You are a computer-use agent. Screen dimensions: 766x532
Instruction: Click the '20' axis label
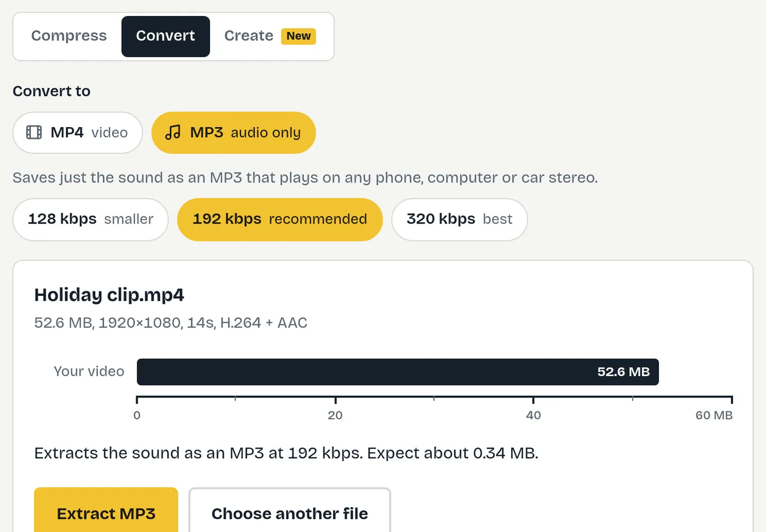pos(335,415)
